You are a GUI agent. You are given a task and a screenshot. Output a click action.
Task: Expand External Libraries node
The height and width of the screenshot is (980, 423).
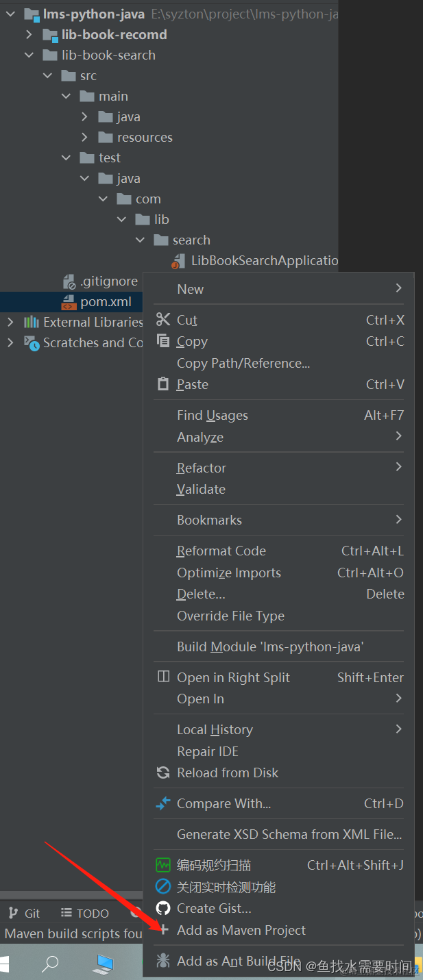[x=10, y=322]
